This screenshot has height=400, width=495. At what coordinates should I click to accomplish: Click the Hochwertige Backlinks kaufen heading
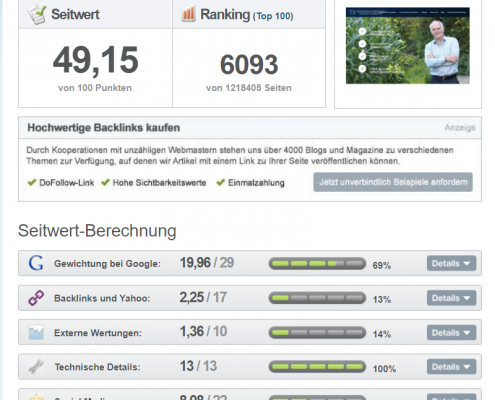(104, 127)
